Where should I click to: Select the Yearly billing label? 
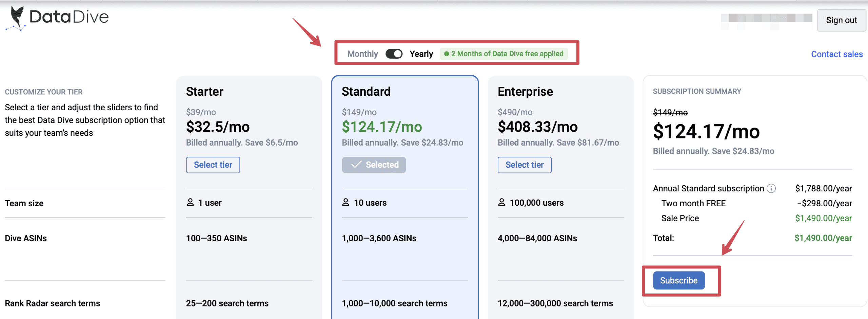click(x=421, y=54)
